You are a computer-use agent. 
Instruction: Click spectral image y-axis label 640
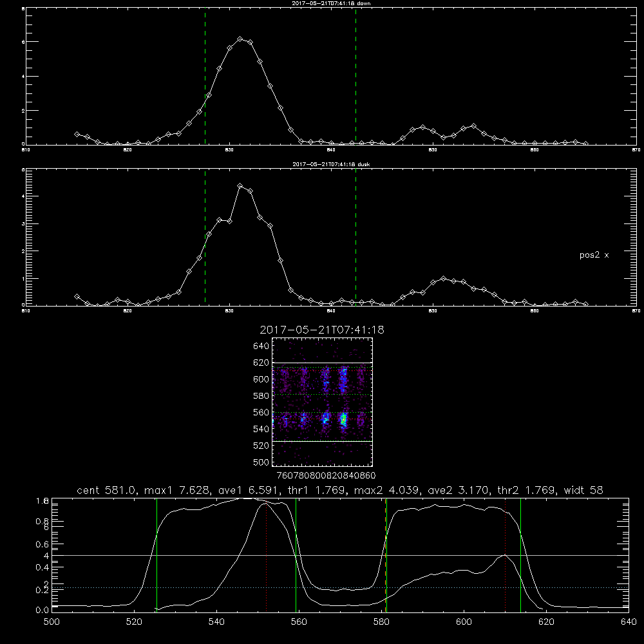[x=261, y=346]
